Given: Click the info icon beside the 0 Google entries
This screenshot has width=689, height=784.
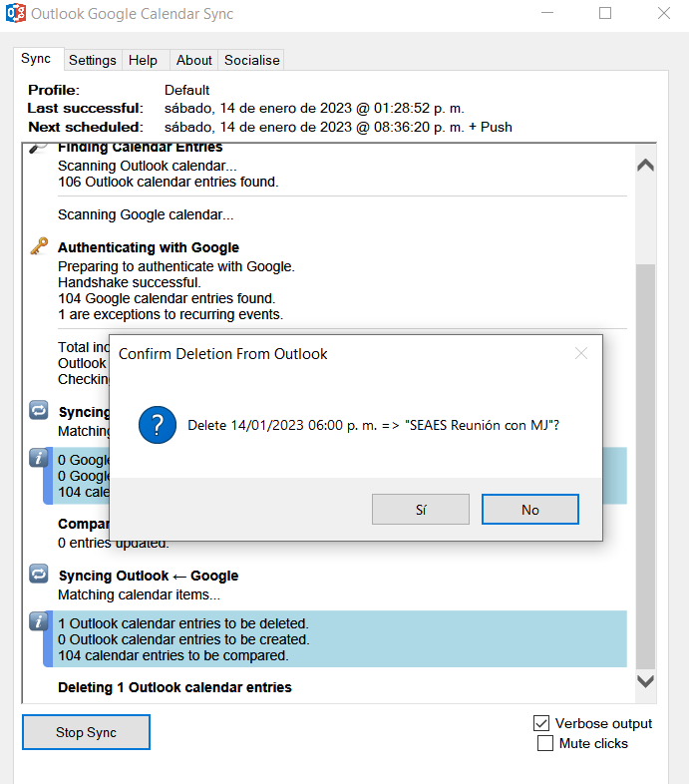Looking at the screenshot, I should (39, 458).
